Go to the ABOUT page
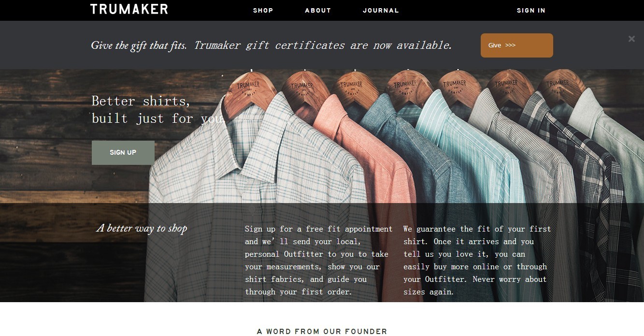 318,10
